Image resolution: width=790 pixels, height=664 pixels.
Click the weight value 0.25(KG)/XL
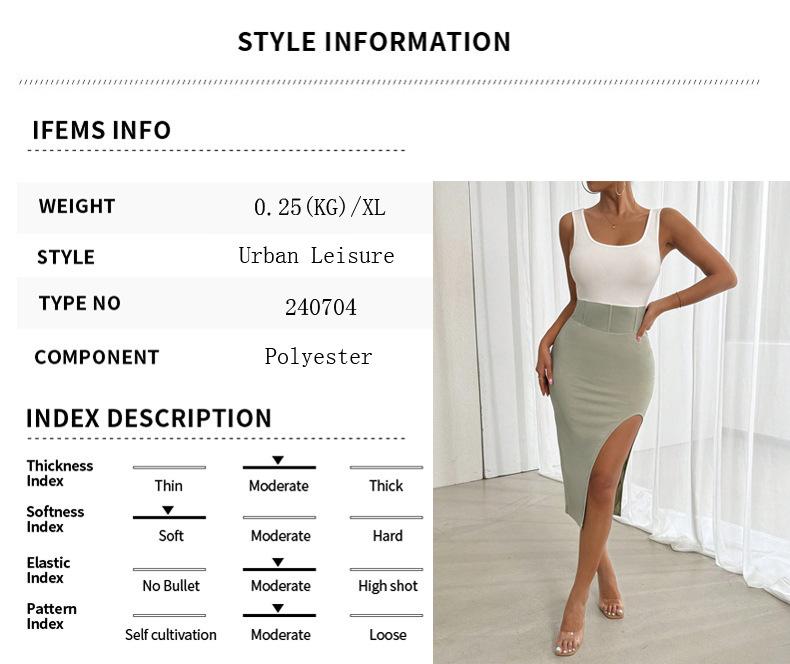[320, 207]
